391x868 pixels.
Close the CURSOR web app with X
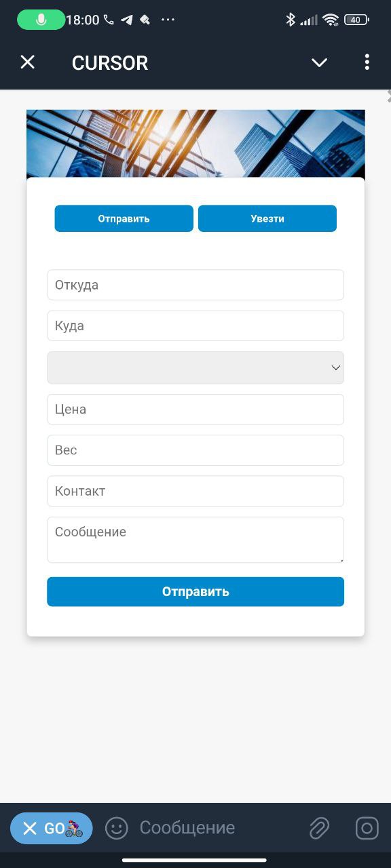[27, 62]
